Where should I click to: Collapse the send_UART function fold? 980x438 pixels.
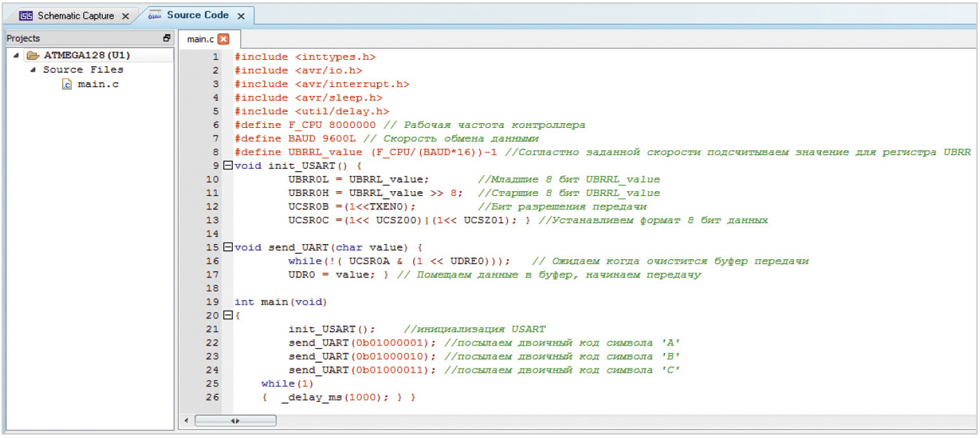click(227, 247)
